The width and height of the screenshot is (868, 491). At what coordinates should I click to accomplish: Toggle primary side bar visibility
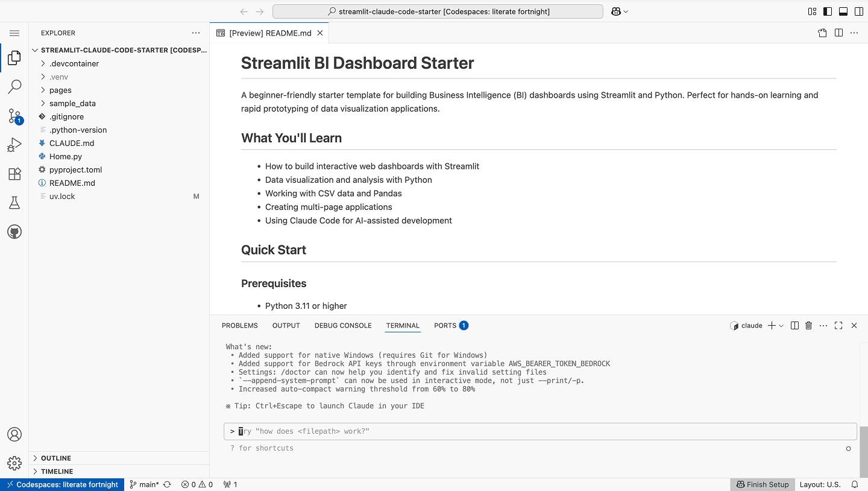(x=828, y=11)
